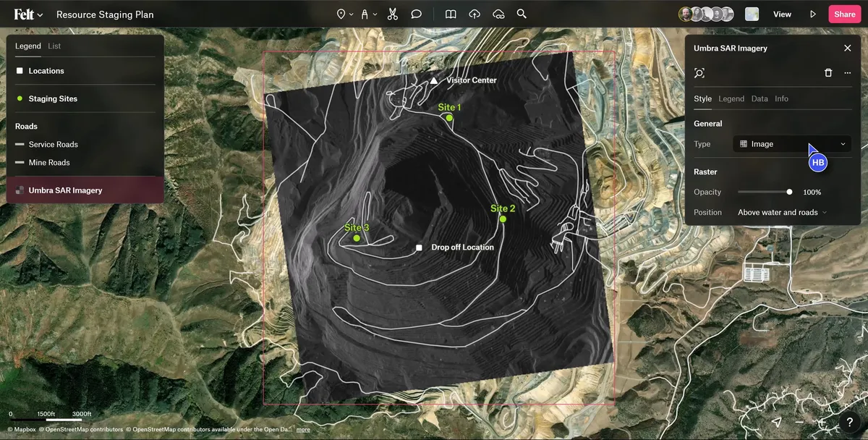Click the Site 1 green marker

pos(449,118)
